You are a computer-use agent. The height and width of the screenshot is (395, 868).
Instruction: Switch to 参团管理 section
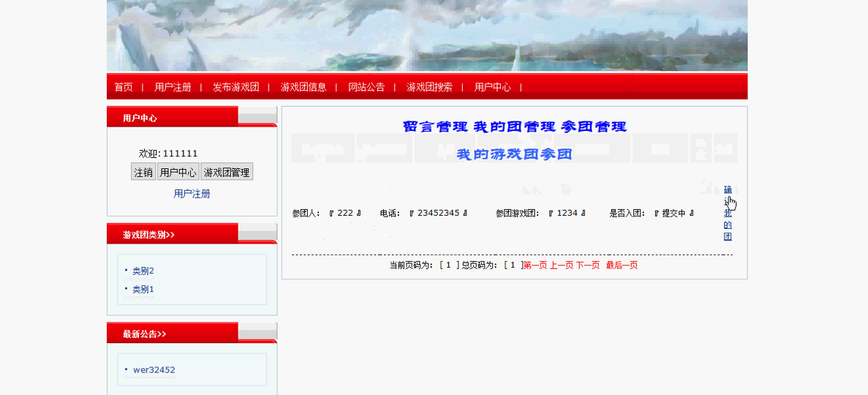coord(594,127)
